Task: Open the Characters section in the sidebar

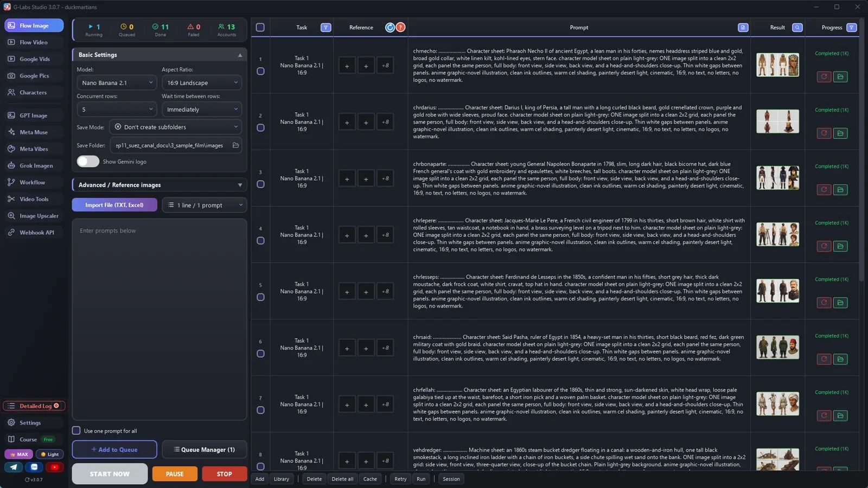Action: pos(33,92)
